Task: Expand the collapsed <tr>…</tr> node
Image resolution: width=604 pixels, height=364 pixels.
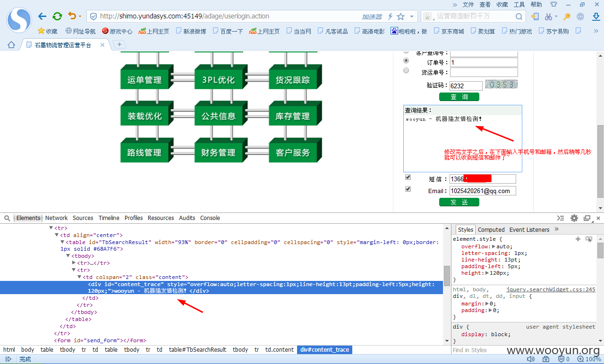Action: pyautogui.click(x=74, y=263)
